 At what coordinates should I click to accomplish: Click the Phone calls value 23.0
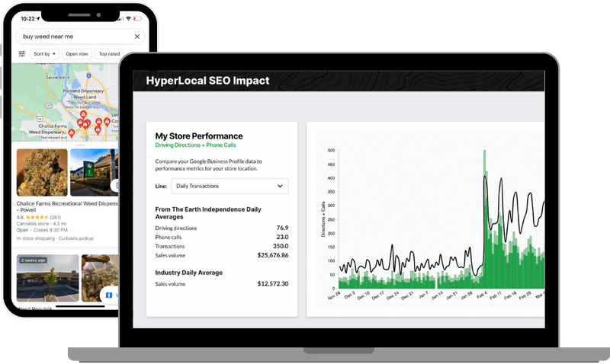tap(282, 237)
